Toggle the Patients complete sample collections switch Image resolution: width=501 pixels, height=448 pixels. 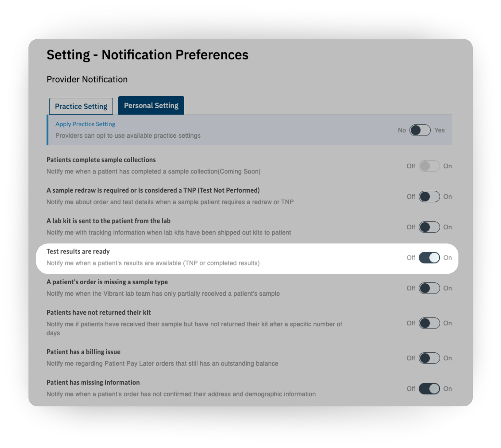tap(429, 166)
